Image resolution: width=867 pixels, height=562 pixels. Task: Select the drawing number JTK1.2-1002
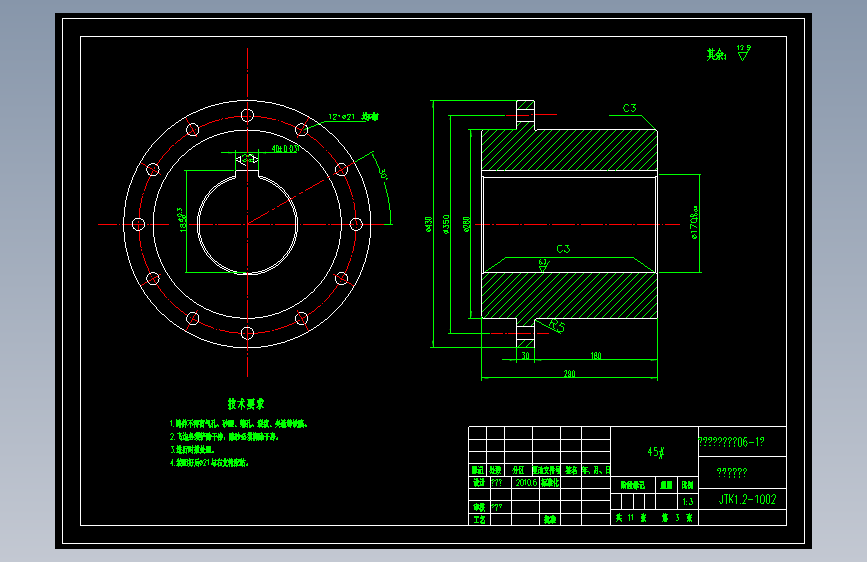tap(747, 499)
